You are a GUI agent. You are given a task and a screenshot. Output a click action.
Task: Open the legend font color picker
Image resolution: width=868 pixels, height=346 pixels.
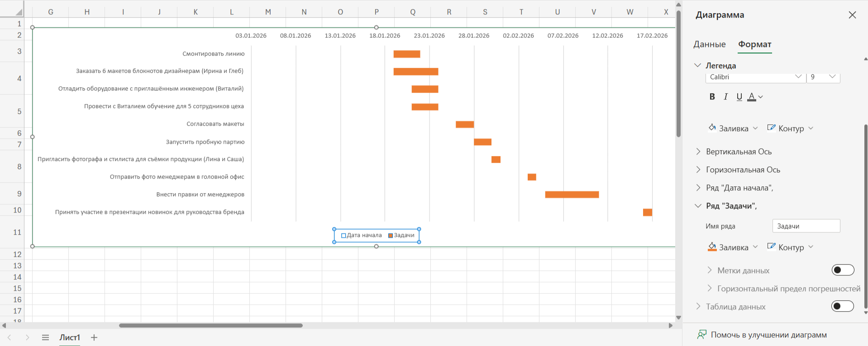(x=760, y=97)
